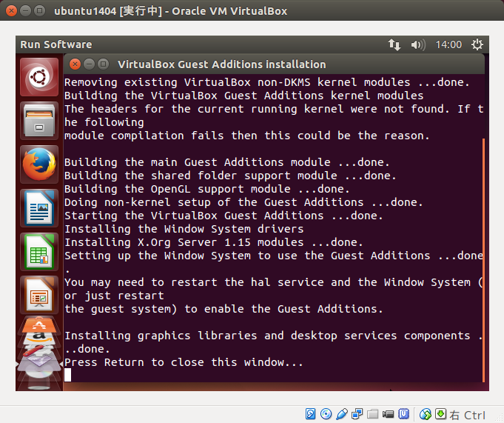Click the keyboard capture green arrow icon
This screenshot has height=423, width=504.
[440, 413]
